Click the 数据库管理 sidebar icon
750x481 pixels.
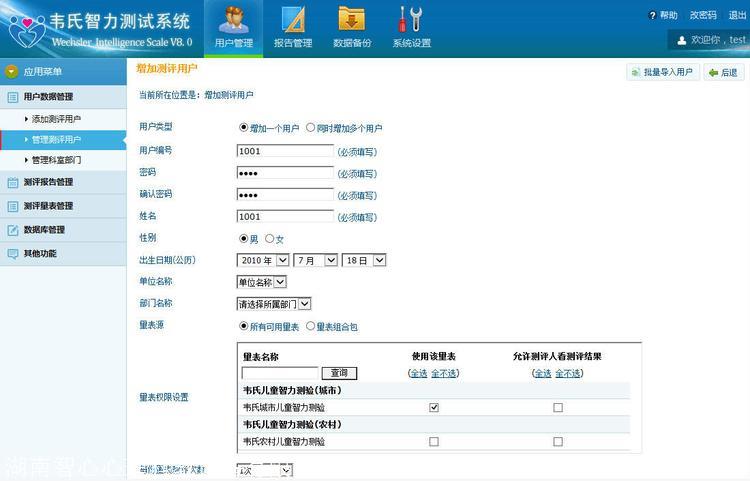pyautogui.click(x=13, y=230)
